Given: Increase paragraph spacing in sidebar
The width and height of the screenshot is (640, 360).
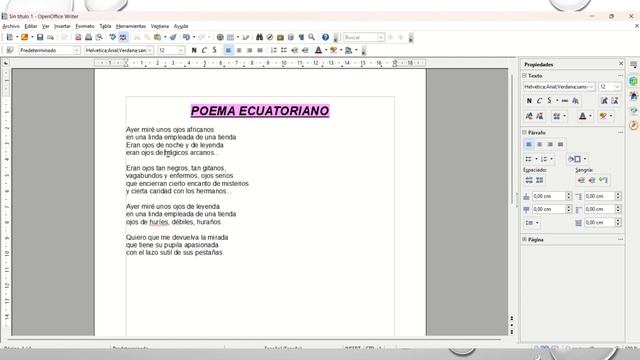Looking at the screenshot, I should click(529, 180).
